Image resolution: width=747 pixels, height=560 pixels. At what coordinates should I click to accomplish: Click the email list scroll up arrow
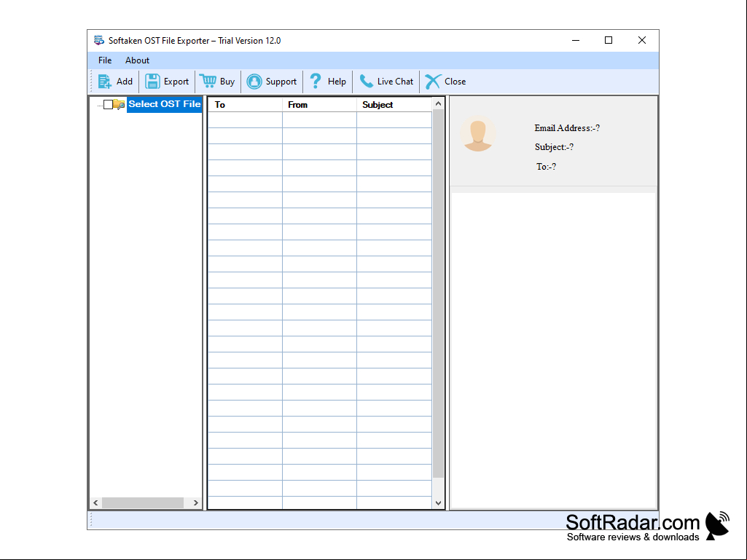tap(438, 104)
